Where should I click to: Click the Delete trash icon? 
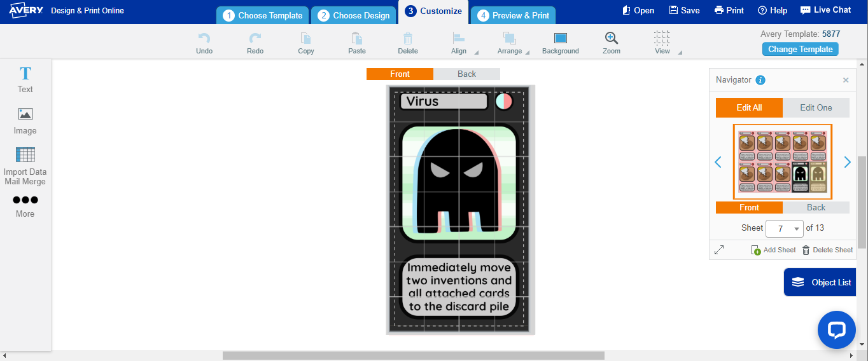point(408,38)
